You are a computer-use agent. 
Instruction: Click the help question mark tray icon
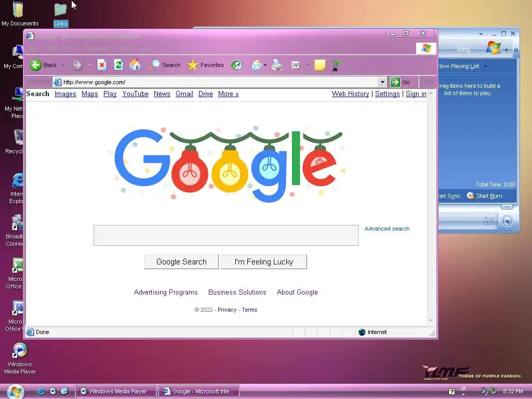tap(451, 392)
